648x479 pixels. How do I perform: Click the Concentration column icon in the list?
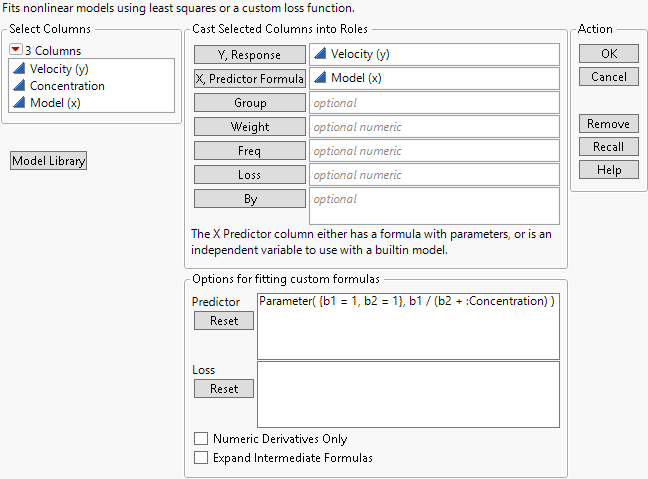(x=18, y=85)
